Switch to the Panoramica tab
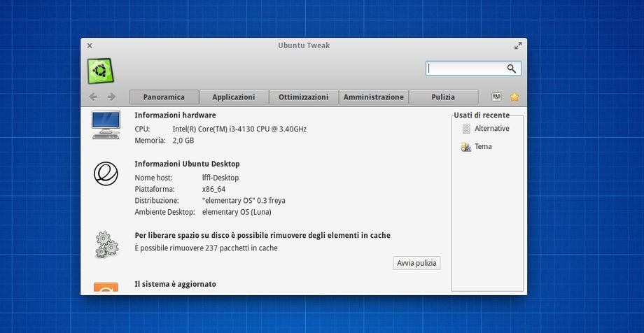This screenshot has height=333, width=644. click(x=164, y=97)
